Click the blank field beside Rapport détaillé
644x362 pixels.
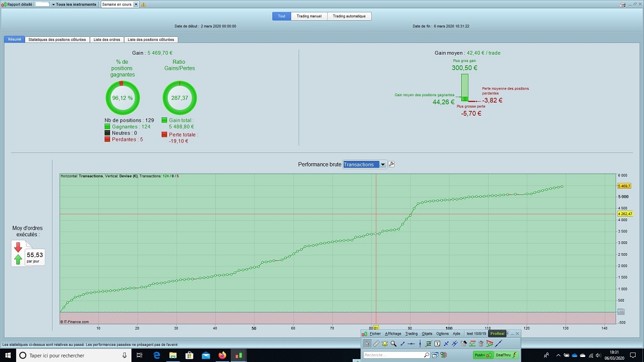click(x=42, y=4)
